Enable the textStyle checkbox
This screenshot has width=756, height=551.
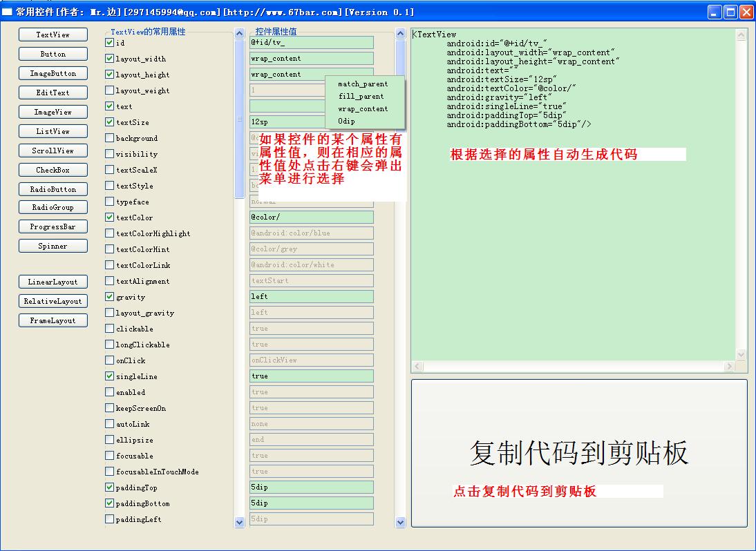coord(109,186)
